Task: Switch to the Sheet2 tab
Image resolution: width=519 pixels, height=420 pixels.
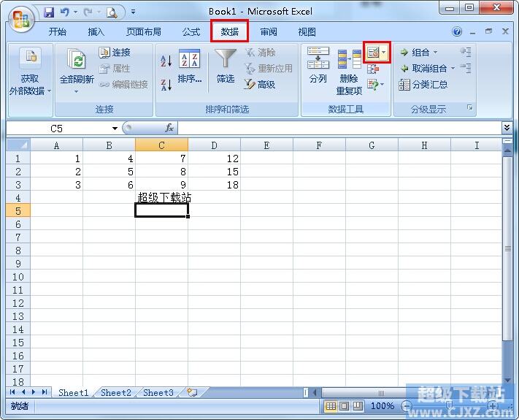Action: click(x=116, y=393)
